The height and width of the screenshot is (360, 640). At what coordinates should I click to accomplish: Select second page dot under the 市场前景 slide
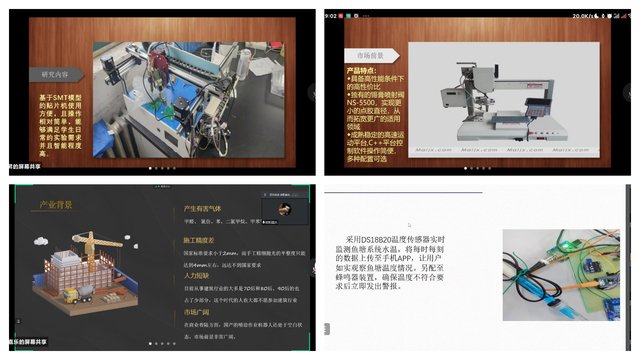pyautogui.click(x=471, y=168)
